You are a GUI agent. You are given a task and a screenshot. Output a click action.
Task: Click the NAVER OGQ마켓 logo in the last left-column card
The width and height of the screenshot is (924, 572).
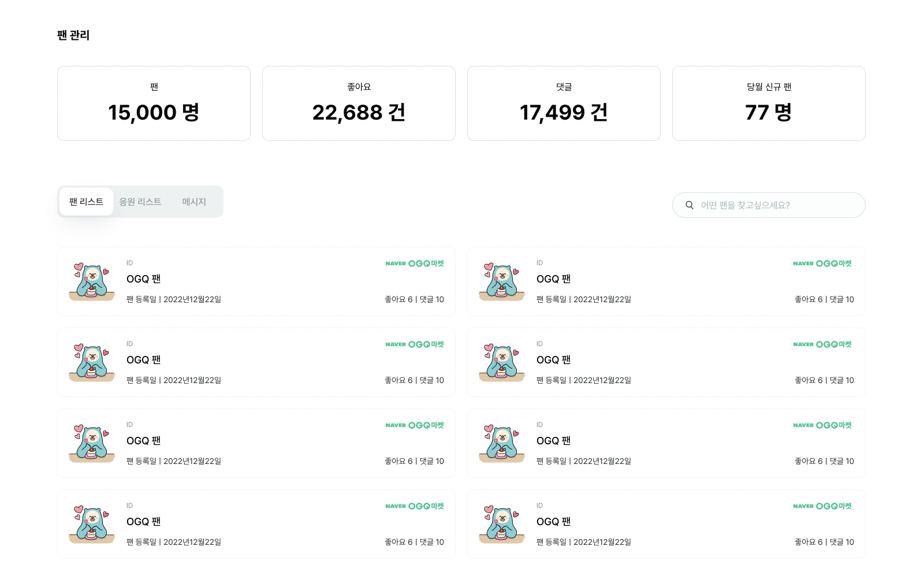click(415, 506)
